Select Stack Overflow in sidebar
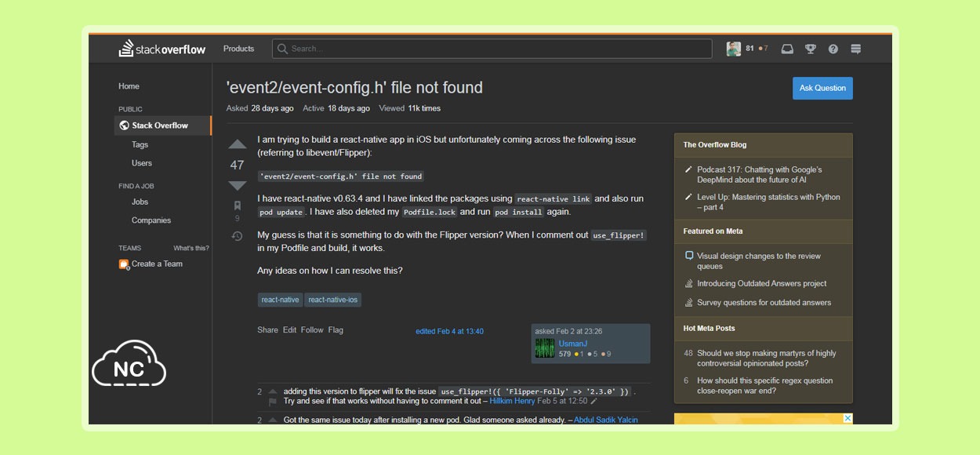This screenshot has width=980, height=455. (x=163, y=126)
